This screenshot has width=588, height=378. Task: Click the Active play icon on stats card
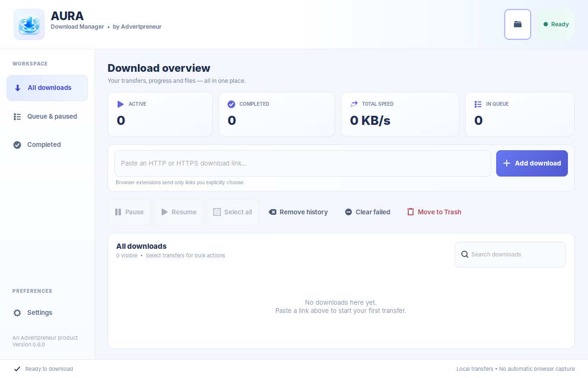click(120, 104)
